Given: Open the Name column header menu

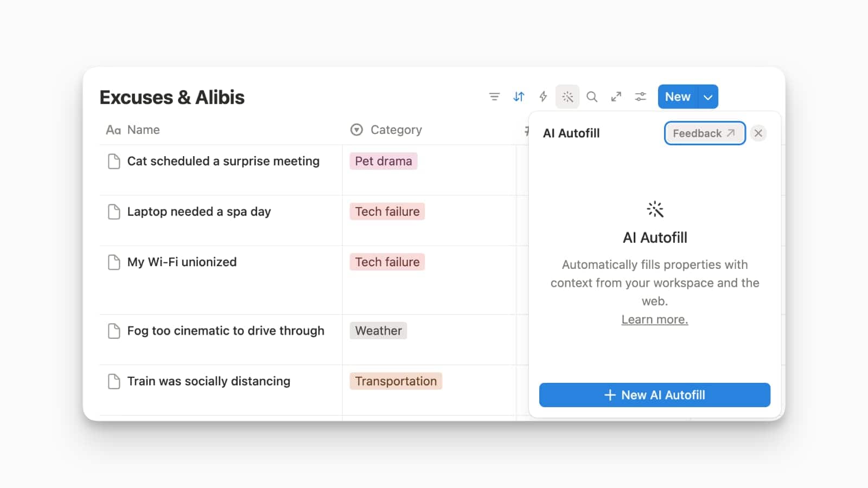Looking at the screenshot, I should pos(143,130).
